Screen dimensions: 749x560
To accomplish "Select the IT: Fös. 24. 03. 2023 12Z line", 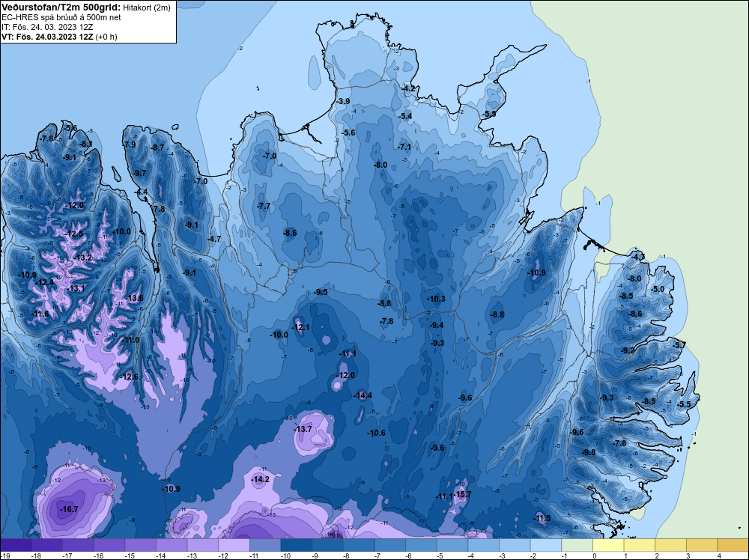I will (47, 27).
